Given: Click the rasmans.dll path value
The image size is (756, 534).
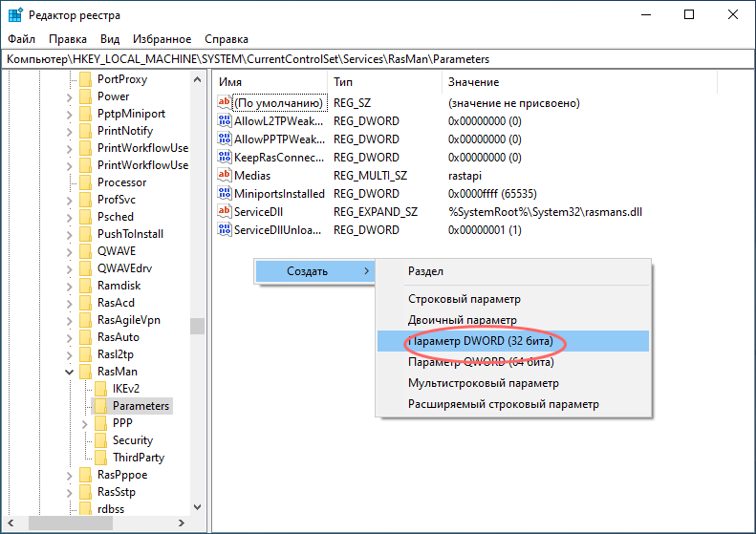Looking at the screenshot, I should pos(545,211).
